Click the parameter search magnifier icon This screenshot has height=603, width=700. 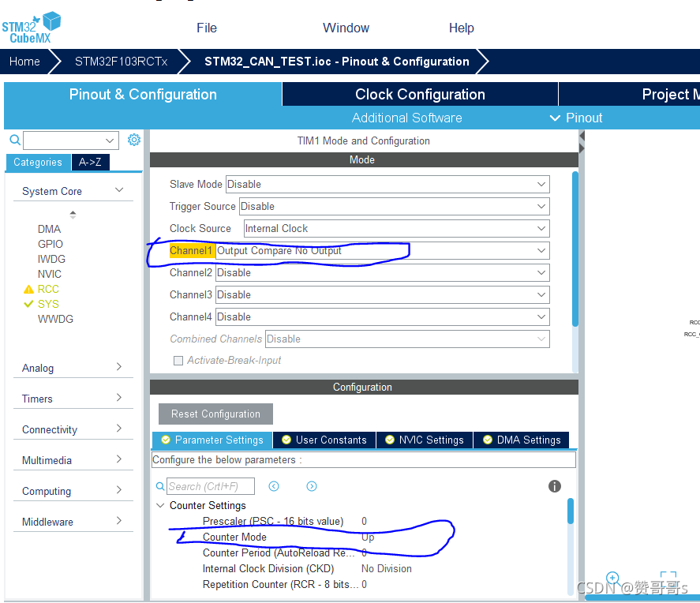click(160, 486)
